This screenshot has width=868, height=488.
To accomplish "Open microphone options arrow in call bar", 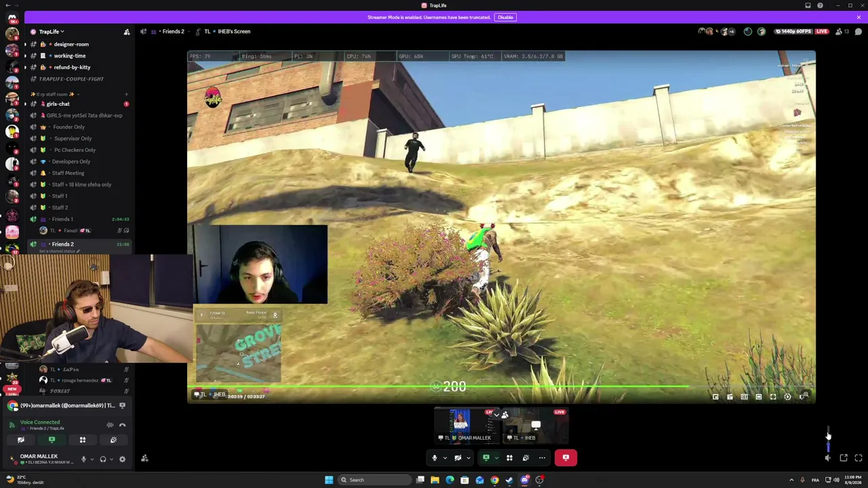I will click(x=445, y=458).
